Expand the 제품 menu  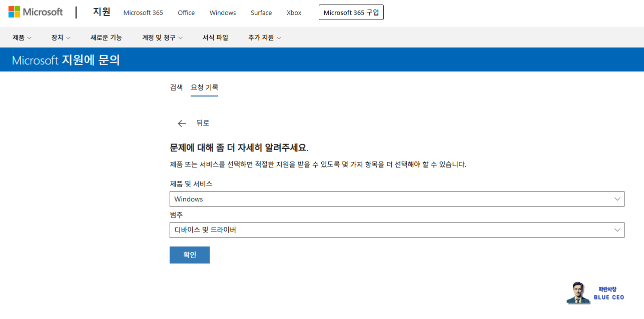click(x=22, y=37)
